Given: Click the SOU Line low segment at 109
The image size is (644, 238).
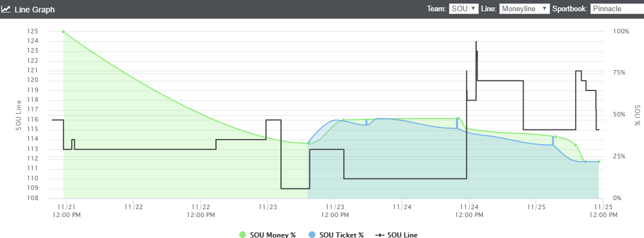Looking at the screenshot, I should (x=295, y=188).
